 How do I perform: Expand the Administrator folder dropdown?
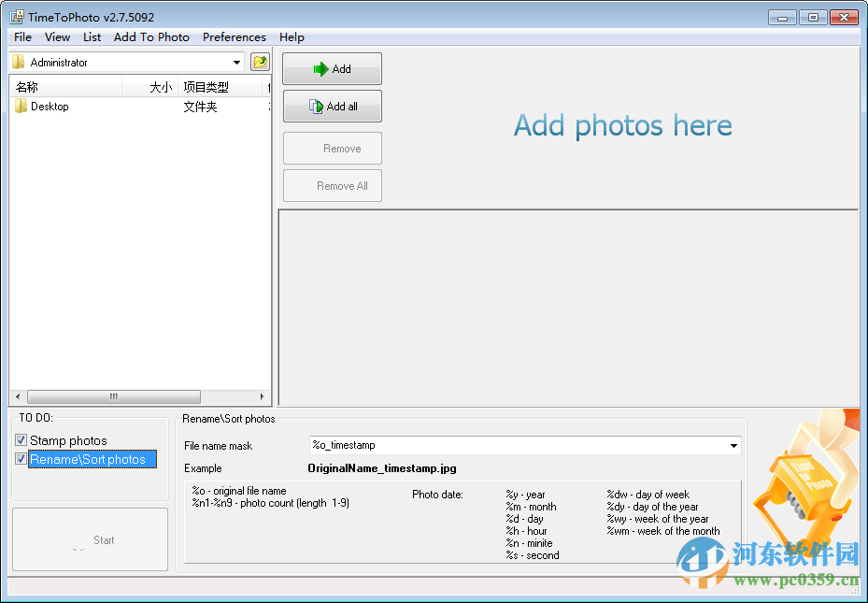pyautogui.click(x=236, y=62)
